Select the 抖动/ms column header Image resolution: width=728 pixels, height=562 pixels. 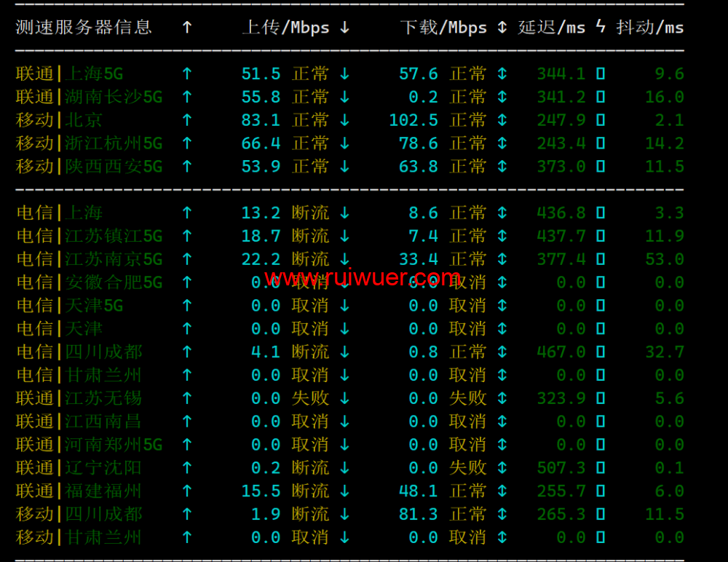pos(650,28)
